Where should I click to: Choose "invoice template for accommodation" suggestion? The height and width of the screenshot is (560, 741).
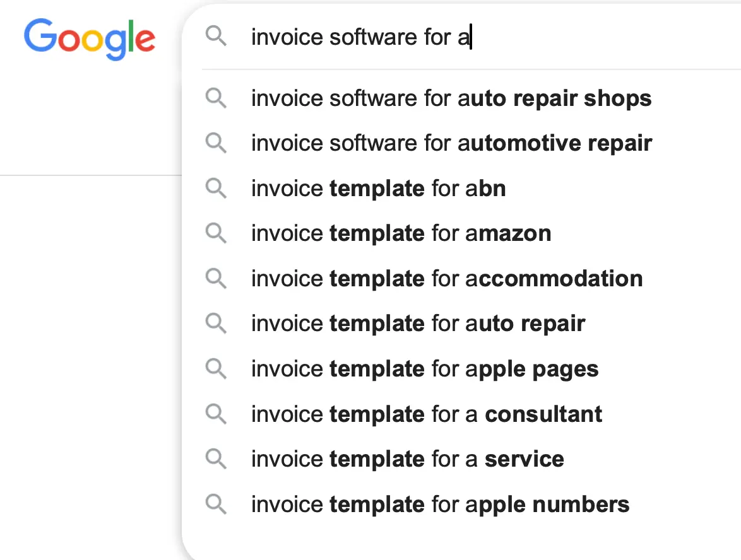[x=447, y=279]
